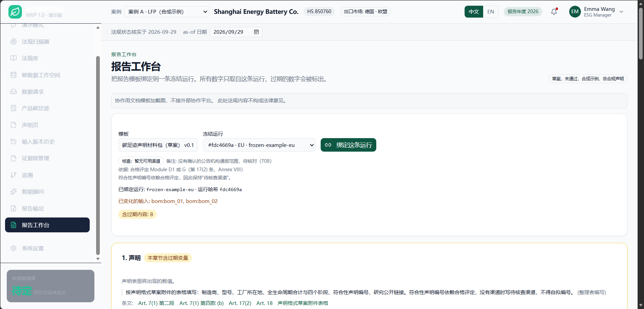Click the 模板 template field
Screen dimensions: 644x309
tap(158, 145)
